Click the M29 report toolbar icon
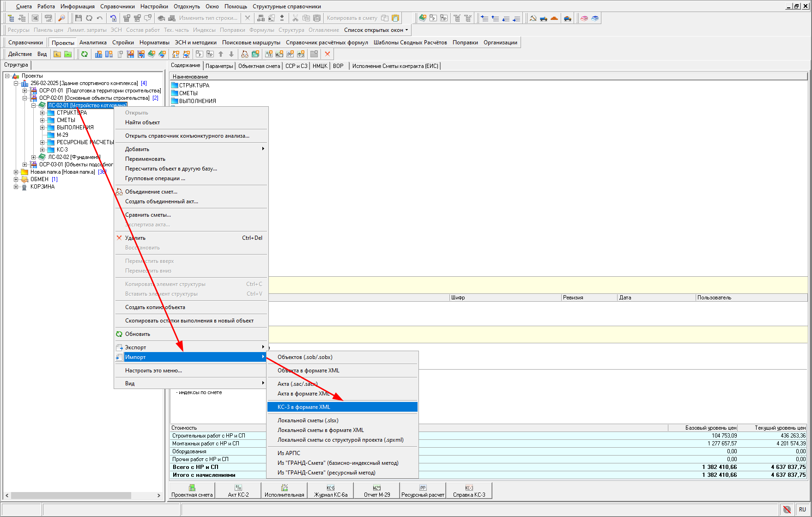Viewport: 812px width, 517px height. [x=279, y=54]
